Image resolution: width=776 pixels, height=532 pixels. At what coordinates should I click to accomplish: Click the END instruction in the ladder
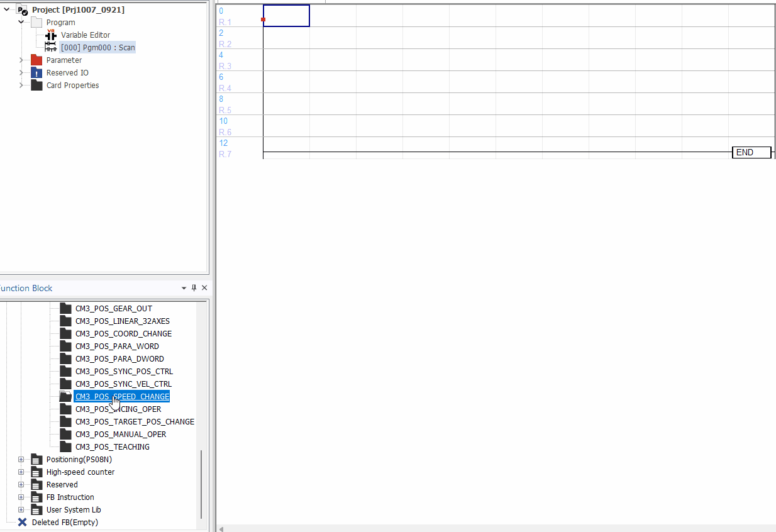[x=751, y=152]
